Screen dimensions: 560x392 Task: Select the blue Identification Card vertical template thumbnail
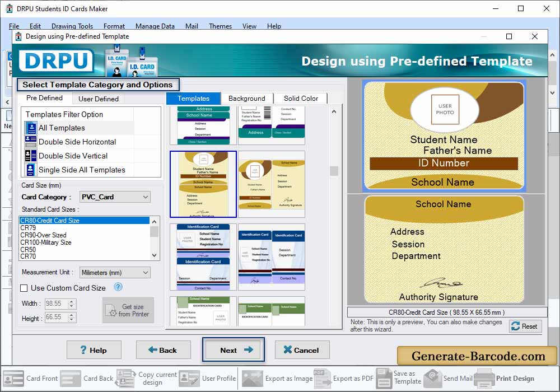pos(203,257)
